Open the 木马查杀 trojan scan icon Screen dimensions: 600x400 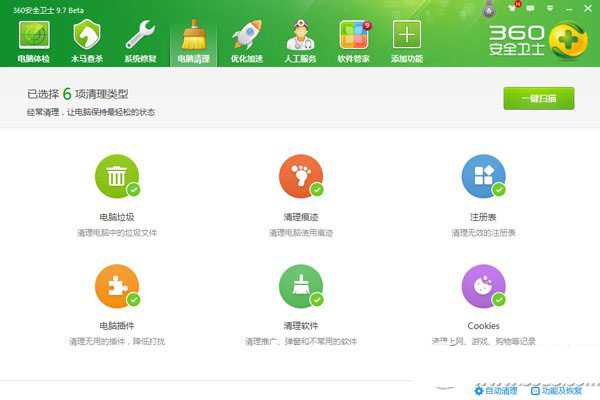pyautogui.click(x=87, y=40)
